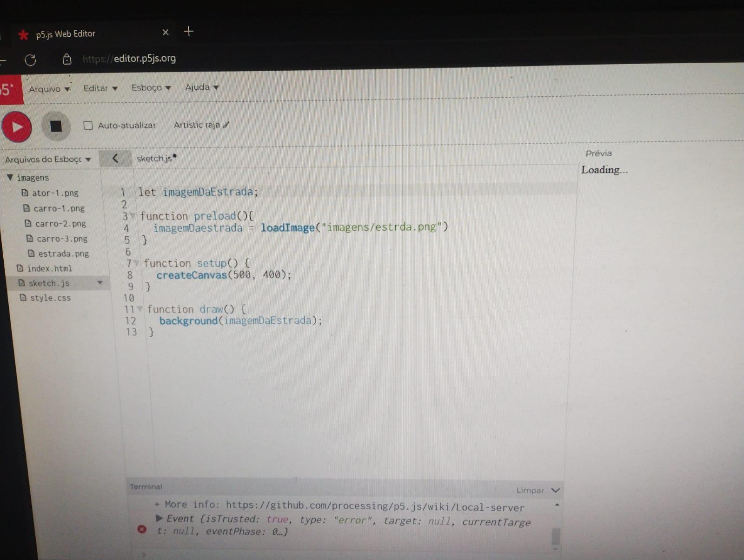Click the site lock icon
Image resolution: width=744 pixels, height=560 pixels.
click(67, 59)
